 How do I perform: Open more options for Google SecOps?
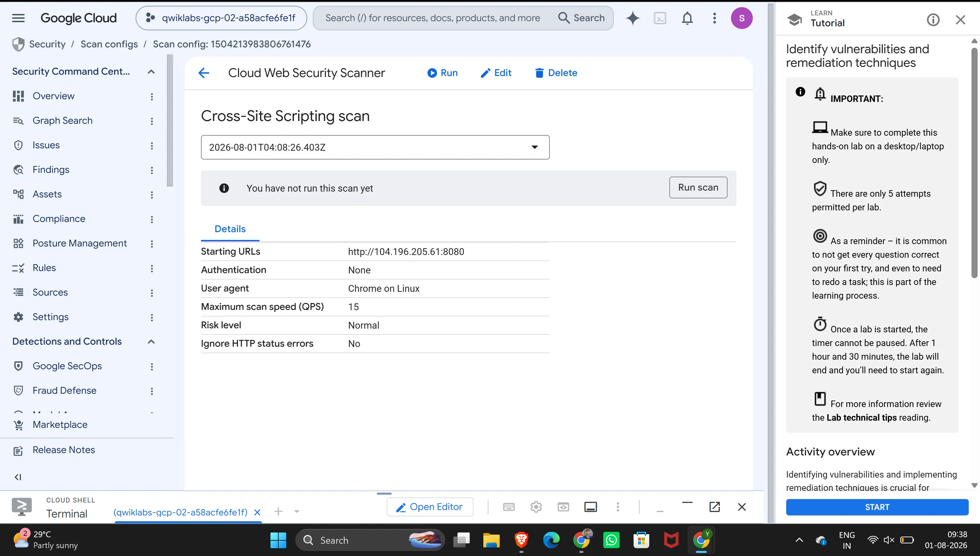coord(152,366)
